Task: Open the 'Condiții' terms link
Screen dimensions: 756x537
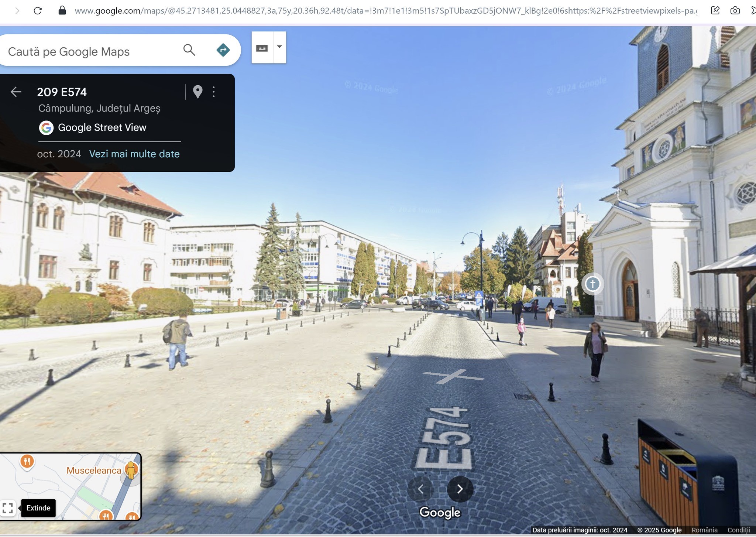Action: click(x=739, y=530)
